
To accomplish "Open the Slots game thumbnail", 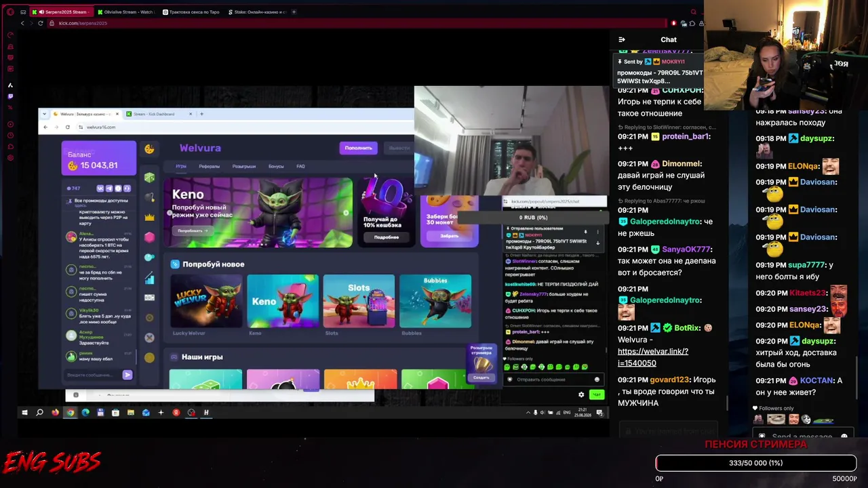I will click(x=359, y=301).
